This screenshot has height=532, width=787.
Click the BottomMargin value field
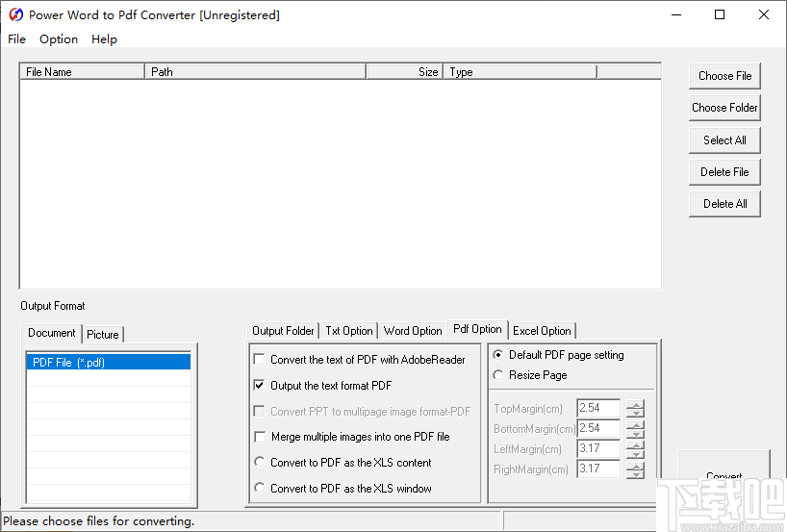click(x=598, y=428)
